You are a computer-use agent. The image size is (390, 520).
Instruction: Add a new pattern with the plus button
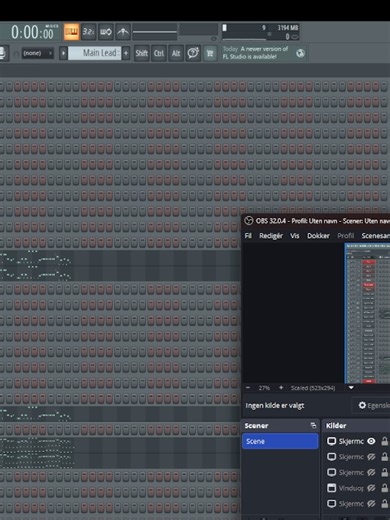pyautogui.click(x=126, y=53)
